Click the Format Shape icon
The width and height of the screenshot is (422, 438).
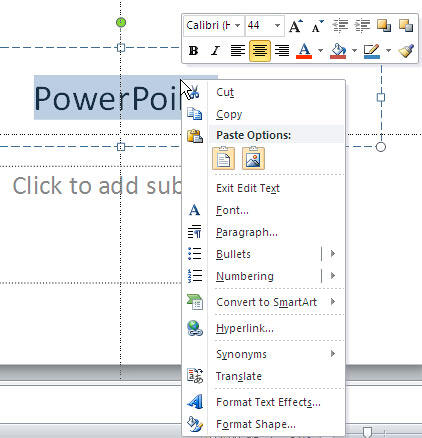(x=195, y=424)
